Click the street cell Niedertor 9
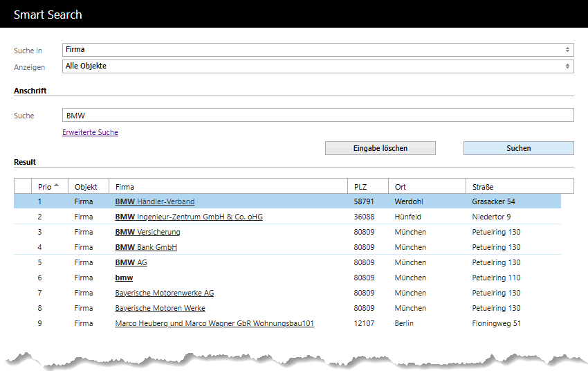 tap(491, 217)
